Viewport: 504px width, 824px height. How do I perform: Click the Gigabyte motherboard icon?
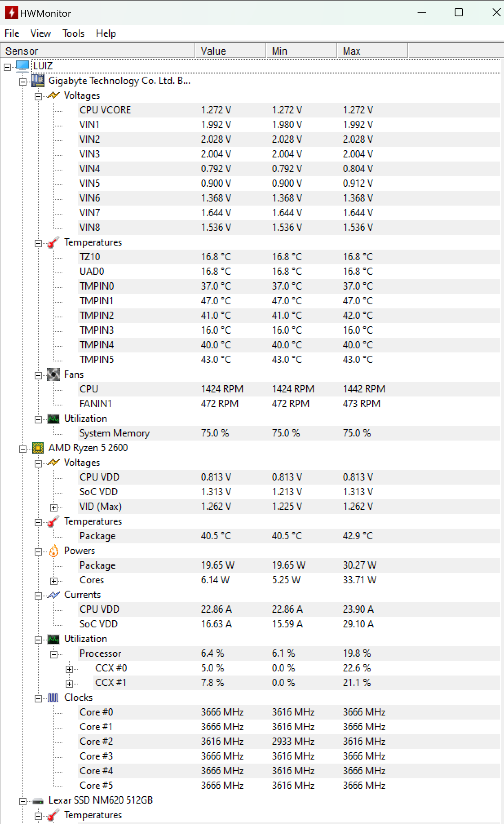(x=38, y=80)
